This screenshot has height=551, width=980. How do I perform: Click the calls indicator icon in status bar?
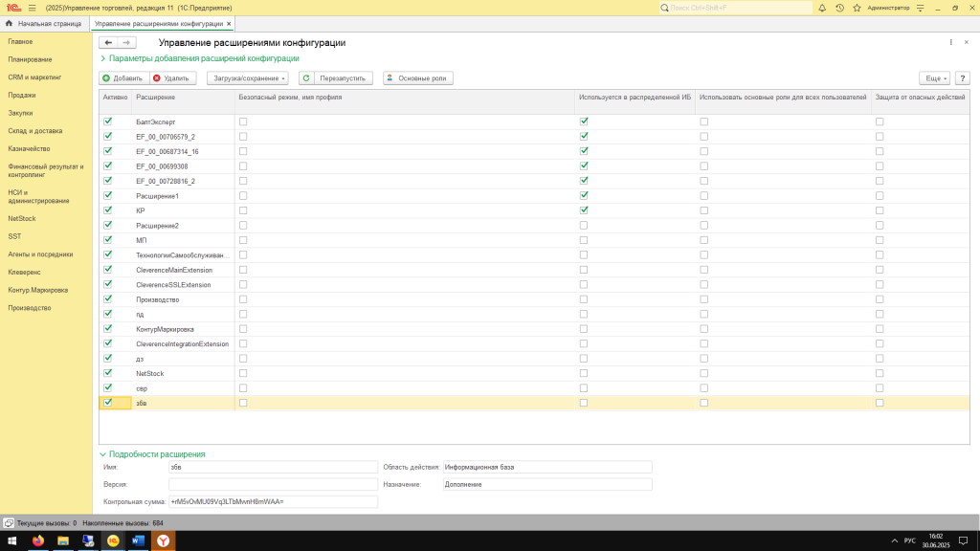point(9,523)
